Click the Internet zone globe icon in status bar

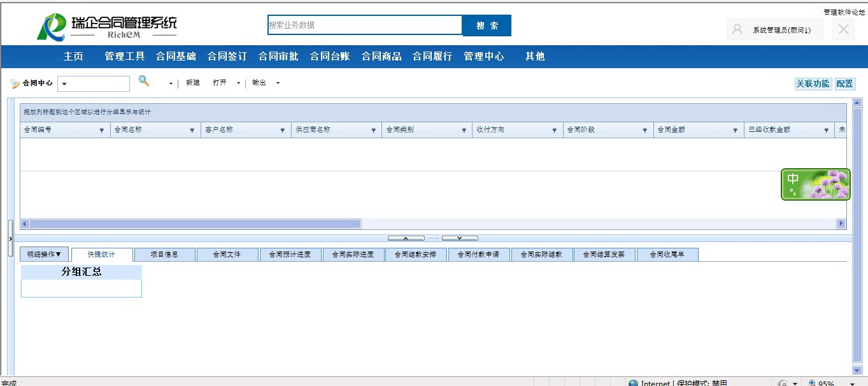click(x=633, y=383)
